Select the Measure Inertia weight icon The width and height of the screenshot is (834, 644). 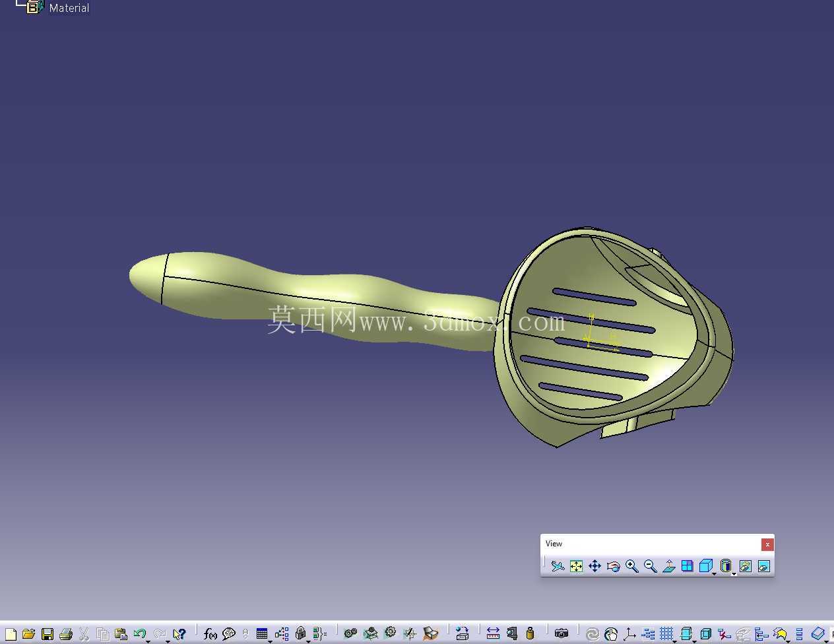point(530,634)
